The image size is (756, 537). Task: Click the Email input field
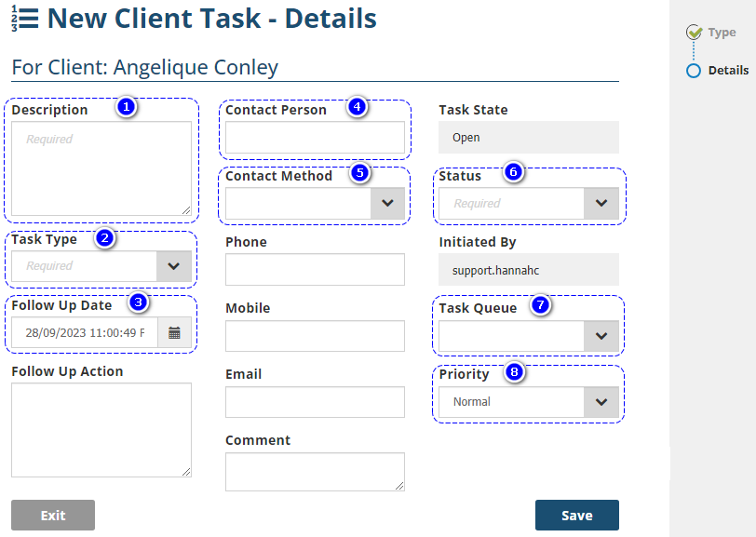(315, 402)
